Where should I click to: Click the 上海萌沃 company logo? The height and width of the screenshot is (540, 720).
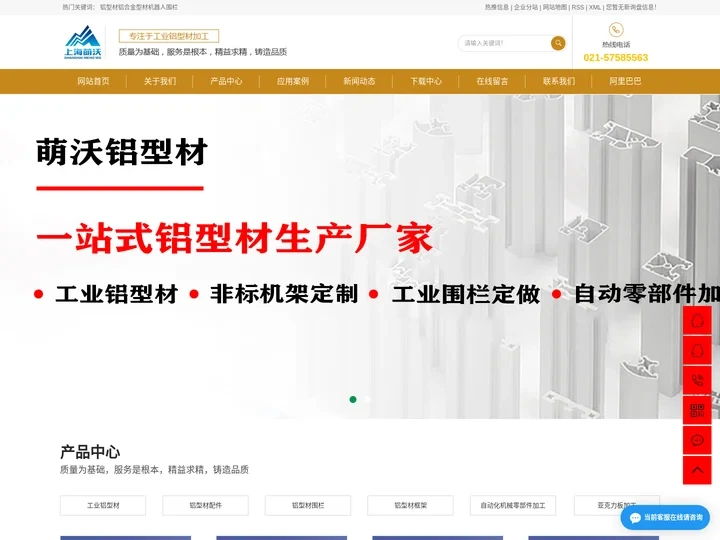[83, 43]
